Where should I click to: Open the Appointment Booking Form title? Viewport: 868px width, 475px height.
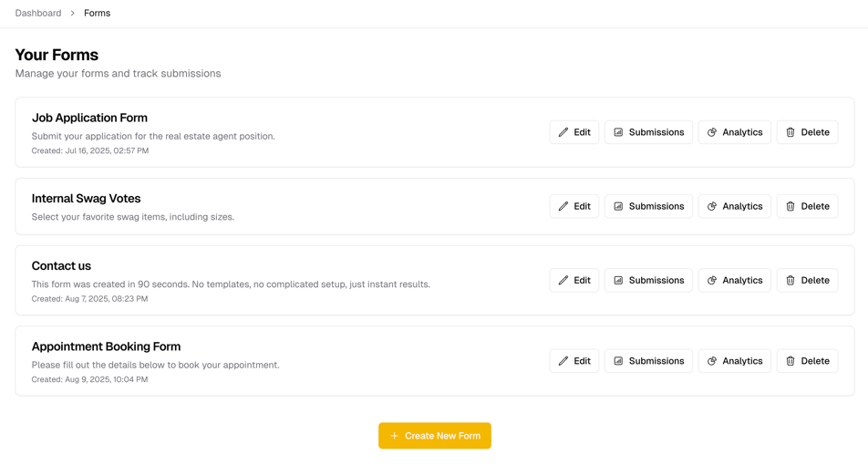coord(107,346)
